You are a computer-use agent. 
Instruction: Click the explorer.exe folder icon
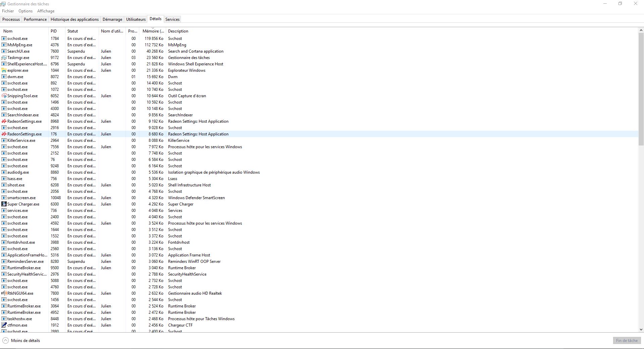pos(4,70)
